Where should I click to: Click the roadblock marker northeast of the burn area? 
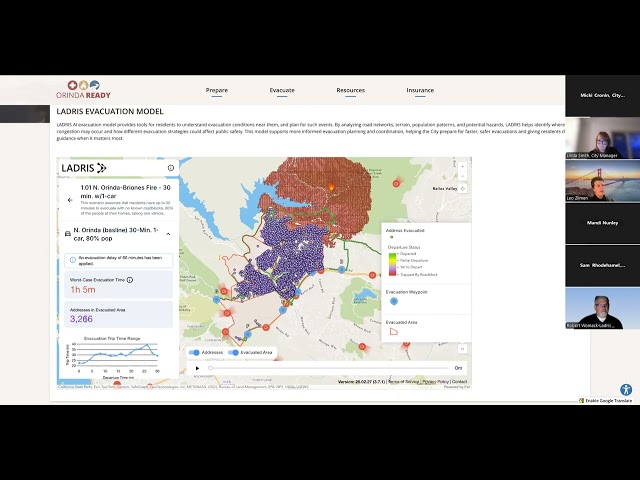(396, 184)
